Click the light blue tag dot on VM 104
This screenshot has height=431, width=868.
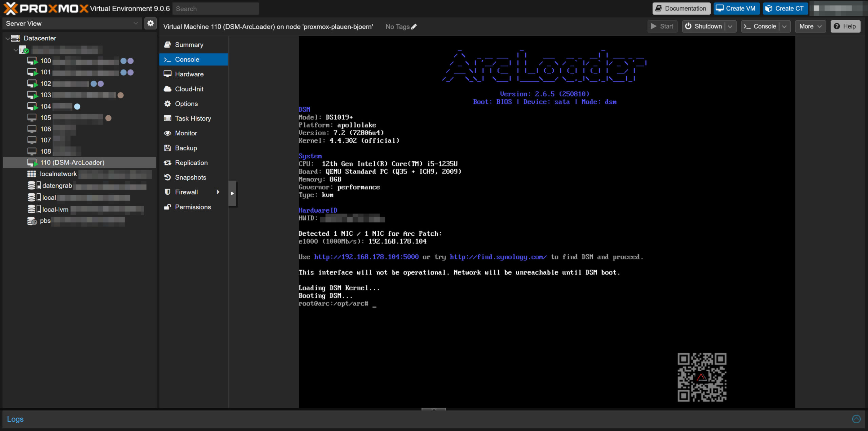click(x=77, y=106)
